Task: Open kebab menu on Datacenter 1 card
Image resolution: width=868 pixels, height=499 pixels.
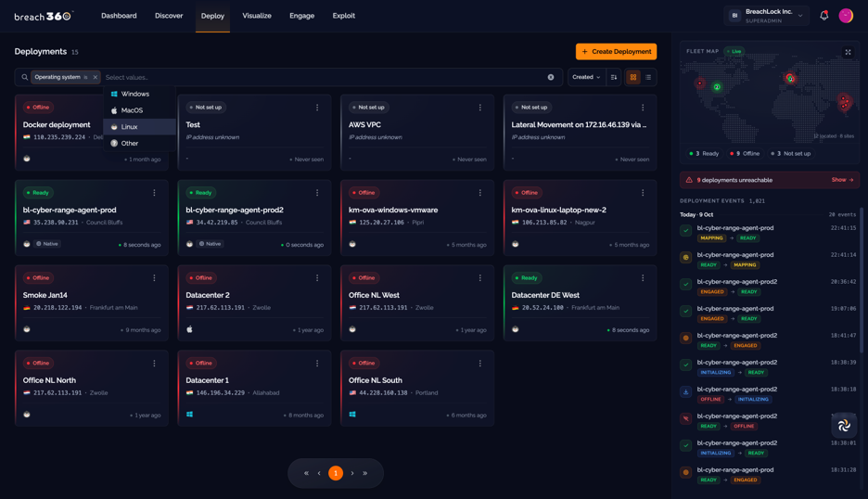Action: (317, 364)
